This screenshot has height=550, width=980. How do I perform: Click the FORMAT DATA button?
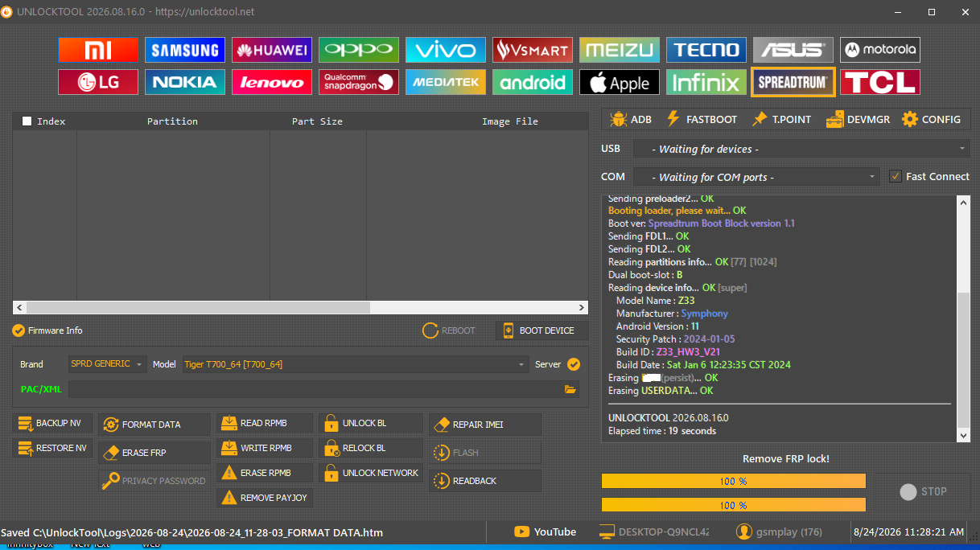(x=154, y=425)
